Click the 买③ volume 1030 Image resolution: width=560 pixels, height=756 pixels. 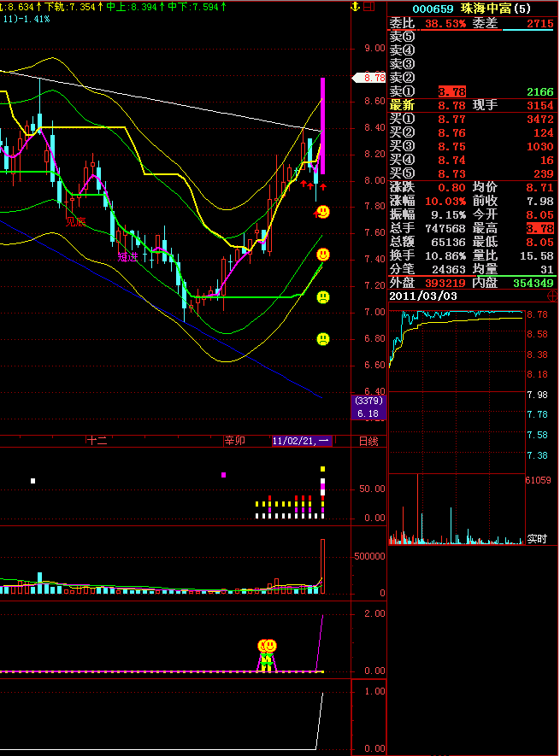point(539,147)
